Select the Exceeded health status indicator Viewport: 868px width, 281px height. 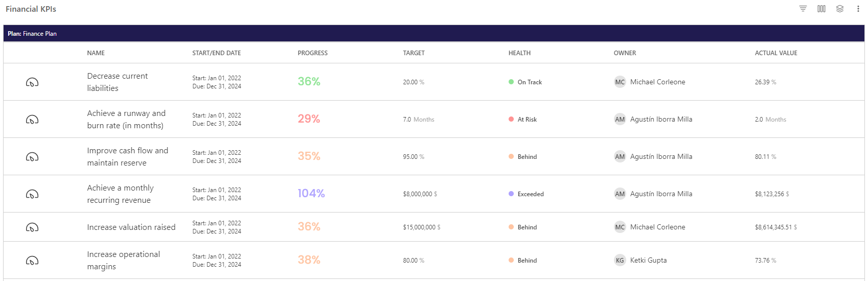tap(526, 194)
